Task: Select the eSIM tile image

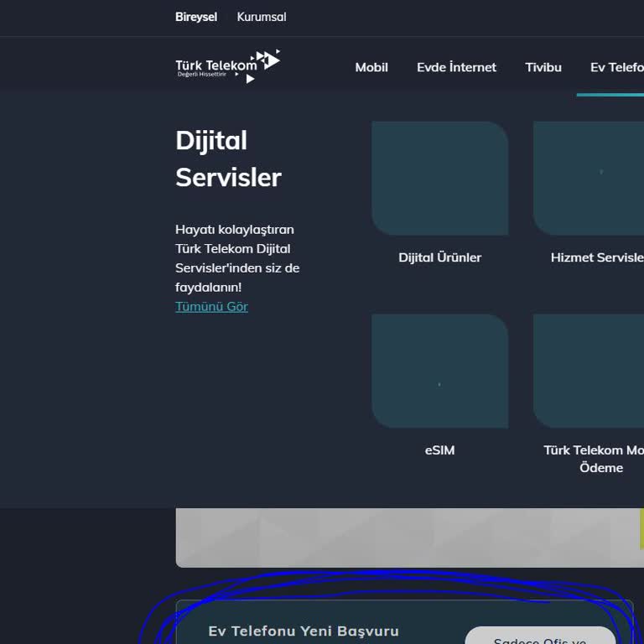Action: (x=439, y=371)
